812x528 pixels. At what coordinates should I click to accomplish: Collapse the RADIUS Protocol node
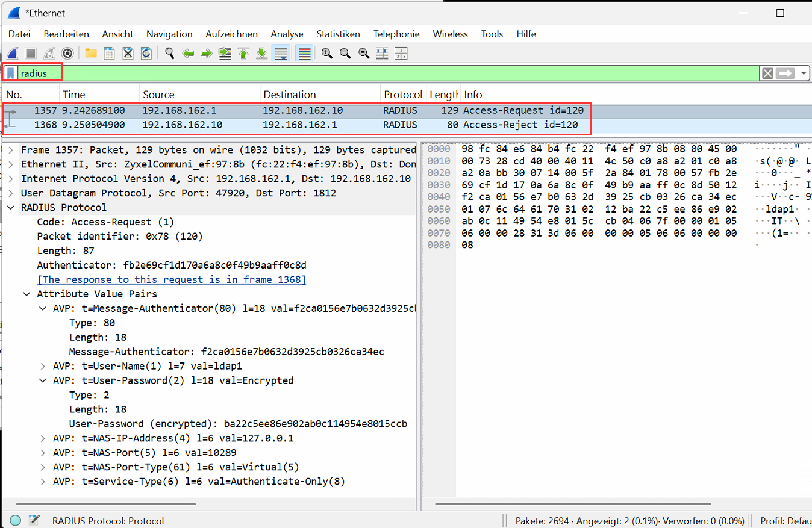click(11, 208)
